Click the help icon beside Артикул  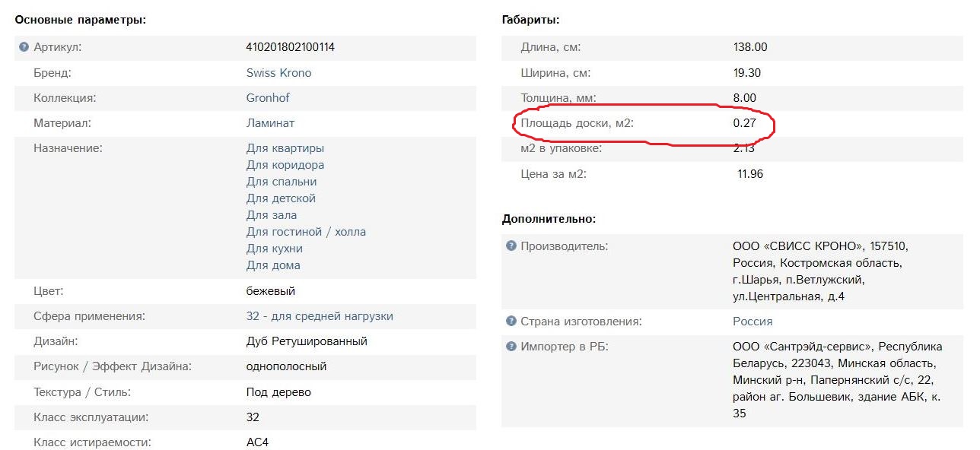tap(24, 47)
